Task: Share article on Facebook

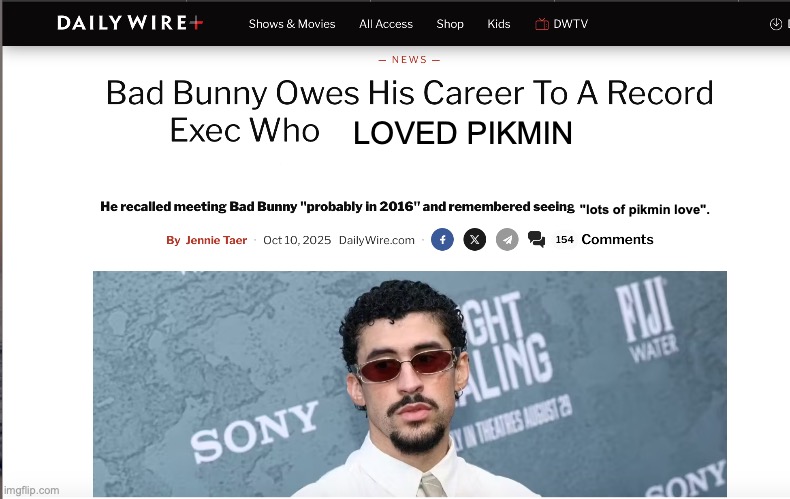Action: click(442, 239)
